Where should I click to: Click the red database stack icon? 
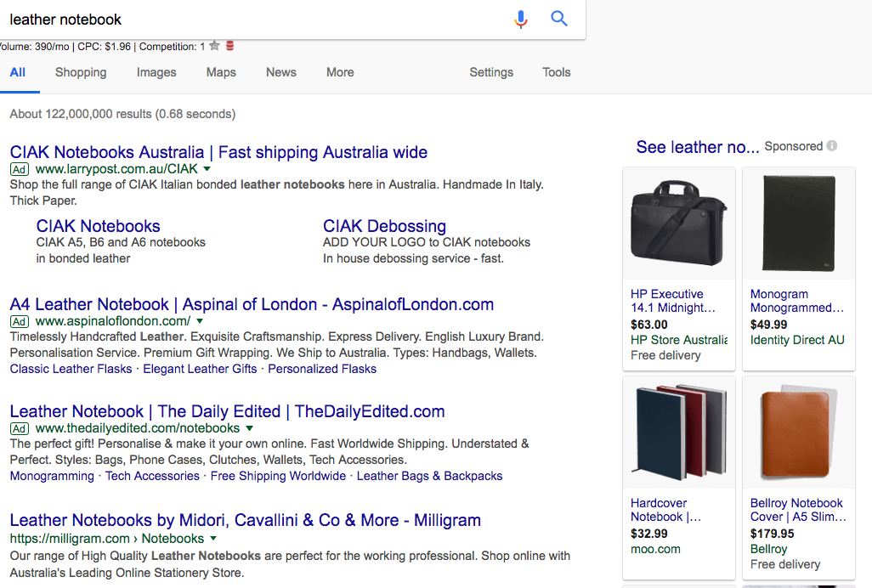point(229,46)
